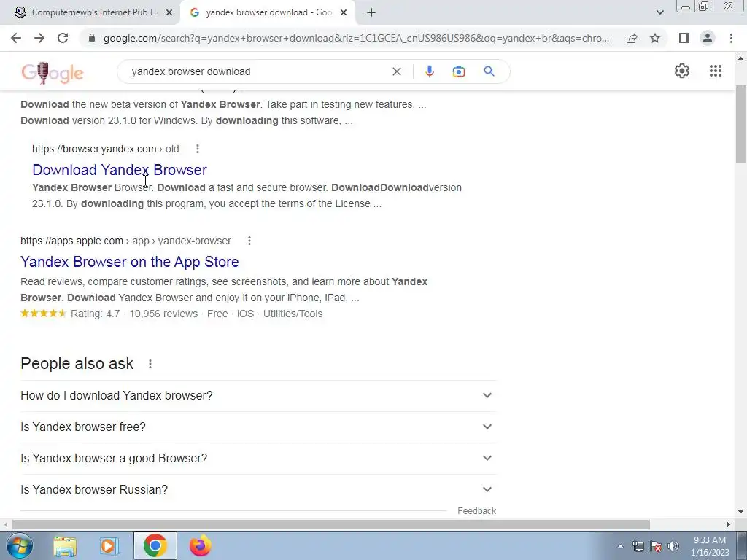Expand 'Is Yandex browser free?'
The image size is (747, 560).
pyautogui.click(x=258, y=427)
